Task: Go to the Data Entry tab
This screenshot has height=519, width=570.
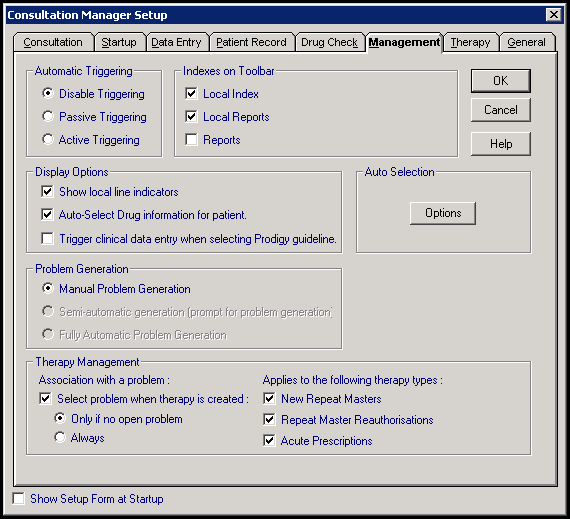Action: point(176,43)
